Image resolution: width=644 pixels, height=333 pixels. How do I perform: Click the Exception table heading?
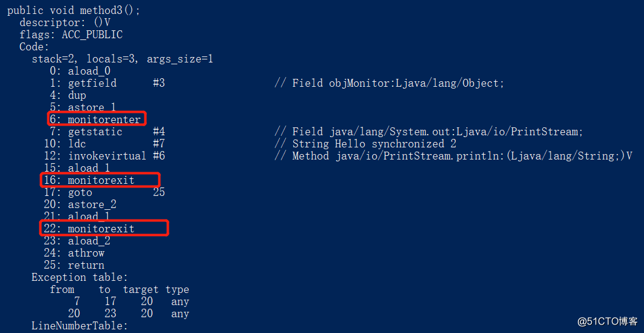[80, 277]
